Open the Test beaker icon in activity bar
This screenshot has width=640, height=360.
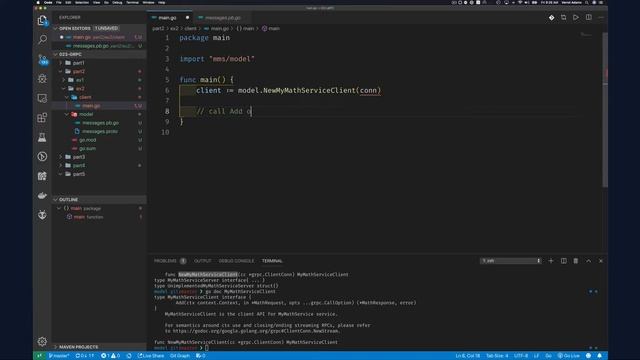pos(42,138)
